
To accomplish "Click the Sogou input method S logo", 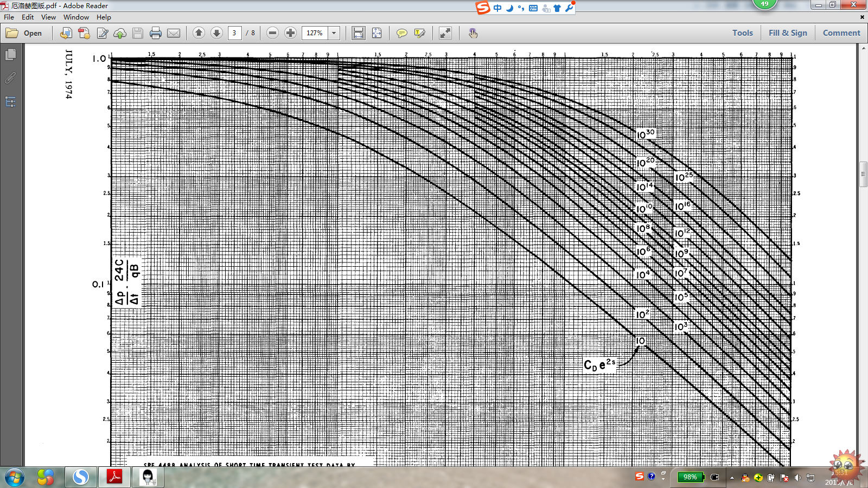I will [x=483, y=8].
